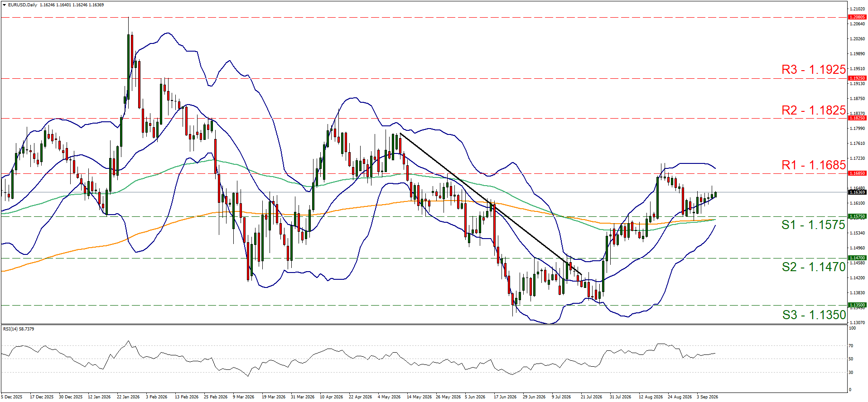
Task: Click the 1.13830 price axis label
Action: pyautogui.click(x=857, y=293)
